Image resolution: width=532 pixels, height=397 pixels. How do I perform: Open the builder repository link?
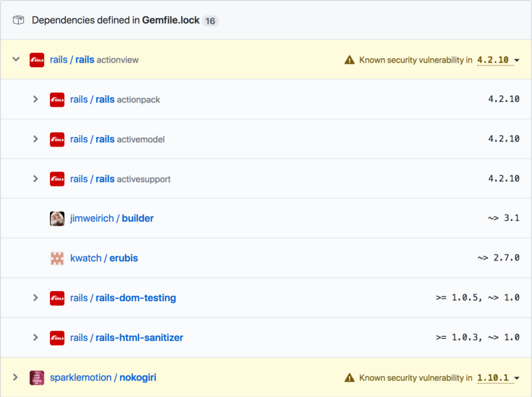[x=138, y=218]
